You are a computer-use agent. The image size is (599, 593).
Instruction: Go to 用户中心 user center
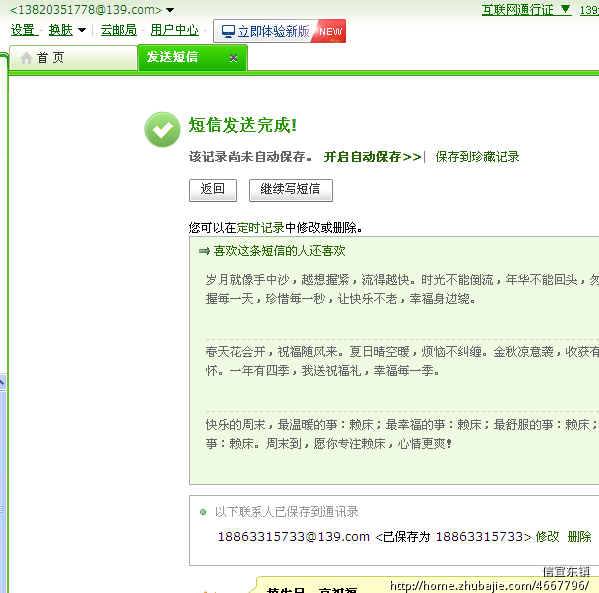pos(175,30)
